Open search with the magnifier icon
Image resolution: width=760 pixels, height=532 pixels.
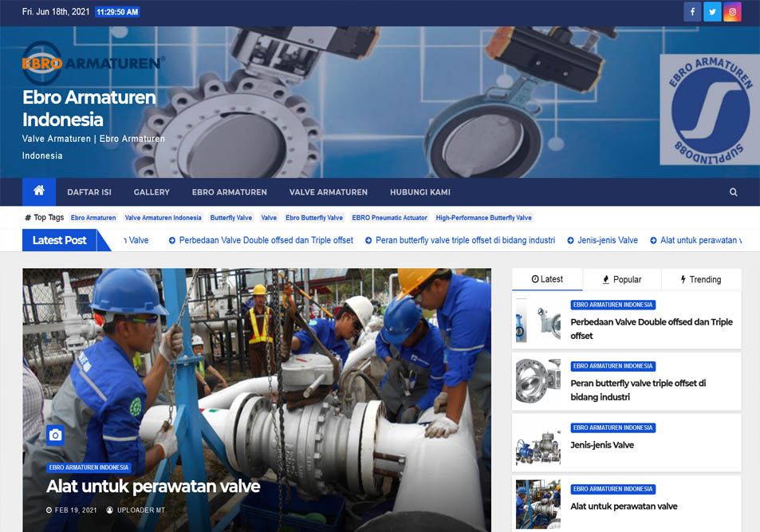[733, 192]
